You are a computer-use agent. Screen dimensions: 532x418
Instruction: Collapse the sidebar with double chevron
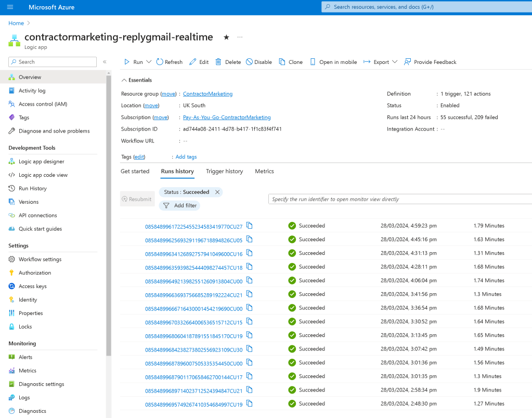(105, 62)
